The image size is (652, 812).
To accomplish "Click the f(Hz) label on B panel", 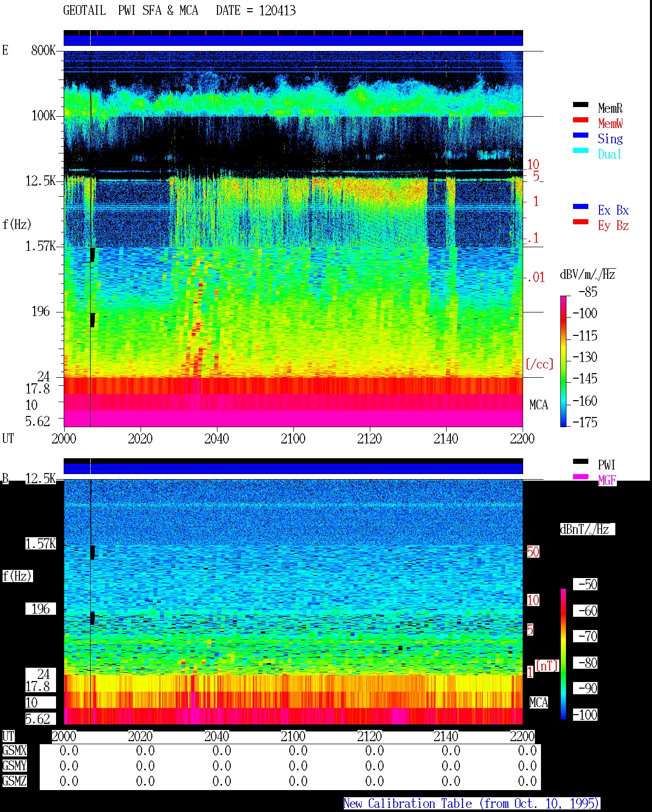I will coord(17,576).
